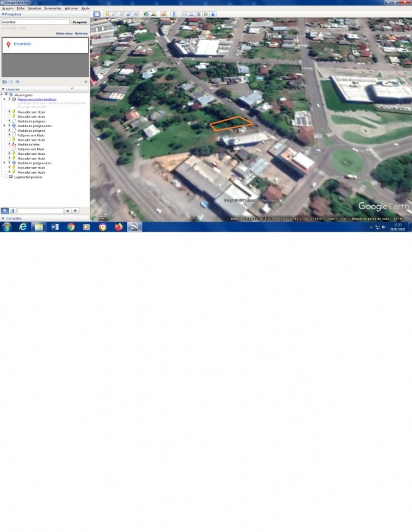Click the ruler measurement tool
The height and width of the screenshot is (532, 412).
174,14
